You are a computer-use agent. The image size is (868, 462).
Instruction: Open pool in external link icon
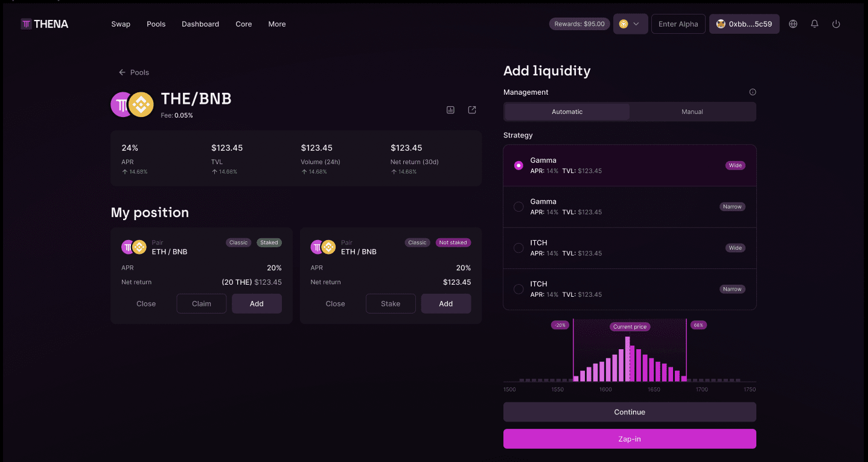tap(472, 110)
